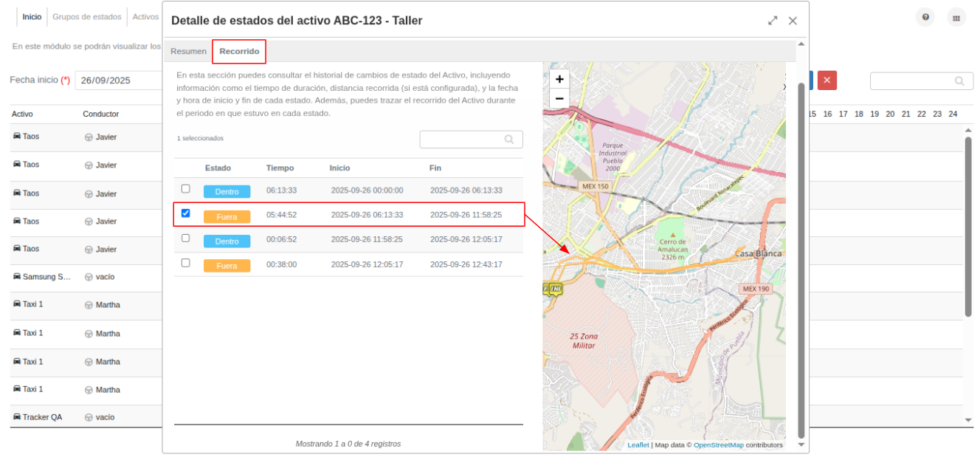Click the magnifier icon in the dialog search box
Viewport: 980px width, 460px height.
[509, 139]
